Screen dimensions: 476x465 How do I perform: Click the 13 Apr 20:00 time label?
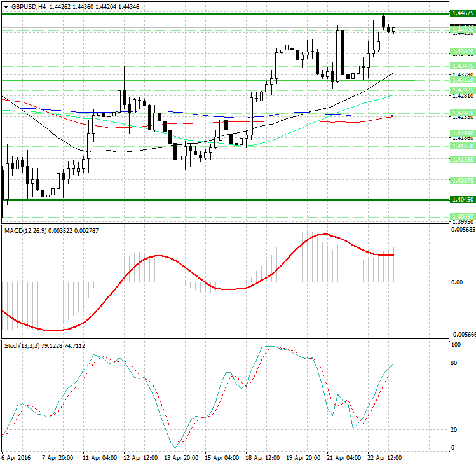(x=180, y=457)
